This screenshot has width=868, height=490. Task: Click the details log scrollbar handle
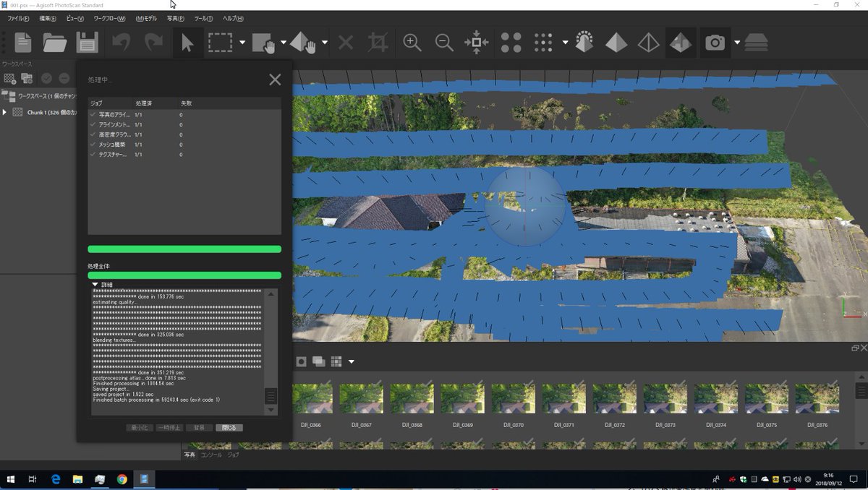(x=271, y=396)
